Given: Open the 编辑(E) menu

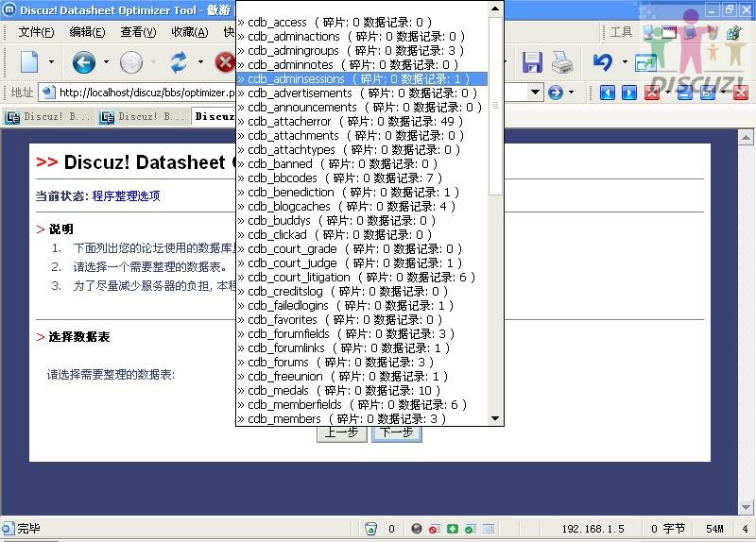Looking at the screenshot, I should 87,32.
